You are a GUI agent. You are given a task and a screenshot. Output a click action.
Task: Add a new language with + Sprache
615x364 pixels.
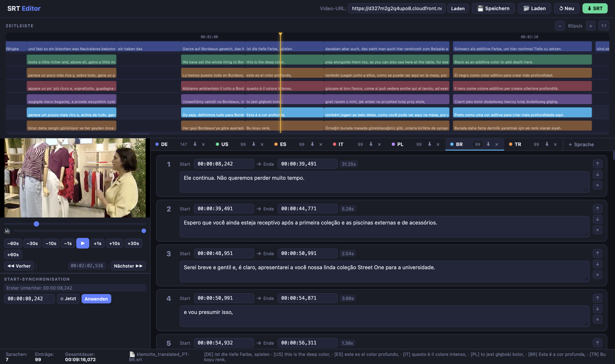pos(581,144)
